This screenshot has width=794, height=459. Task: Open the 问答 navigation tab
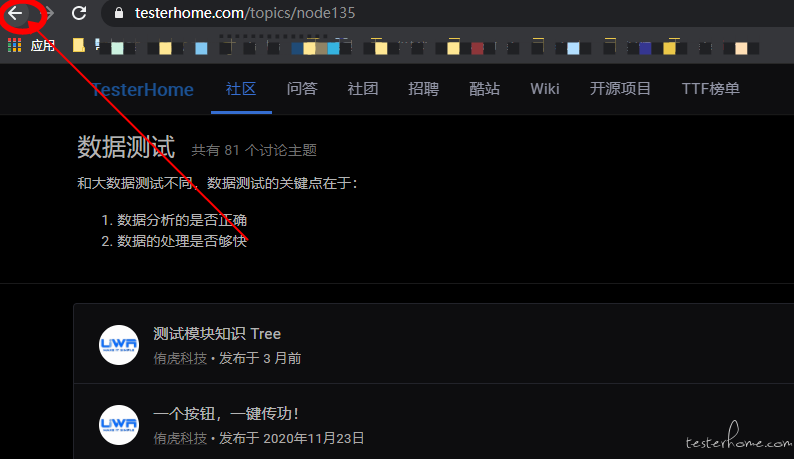[302, 89]
